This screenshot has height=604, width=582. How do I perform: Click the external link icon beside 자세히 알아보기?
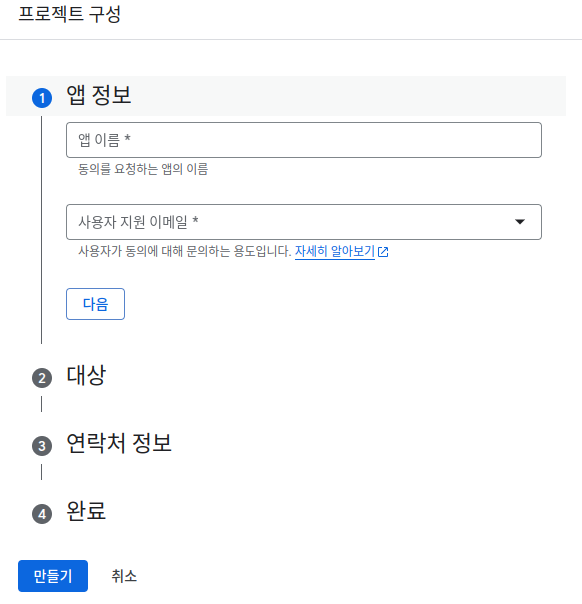[x=383, y=252]
